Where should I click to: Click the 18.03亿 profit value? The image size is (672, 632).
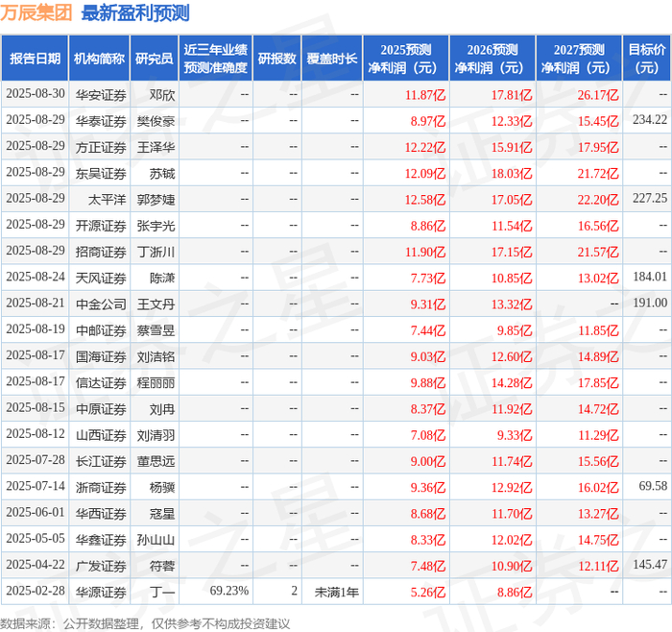(512, 173)
